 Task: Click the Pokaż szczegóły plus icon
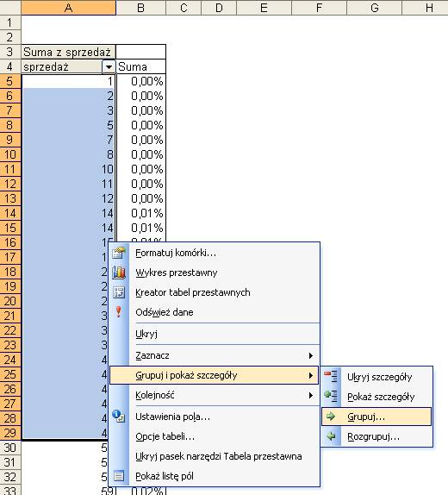pyautogui.click(x=331, y=396)
